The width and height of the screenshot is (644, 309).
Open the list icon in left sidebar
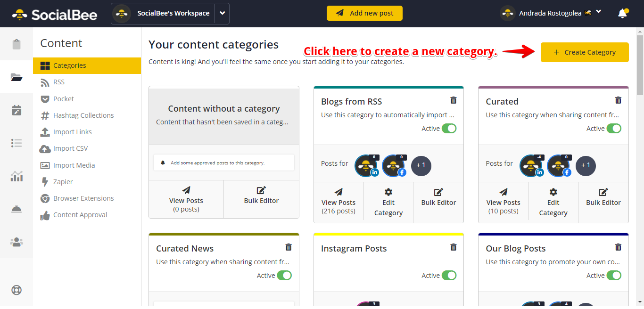(x=17, y=143)
